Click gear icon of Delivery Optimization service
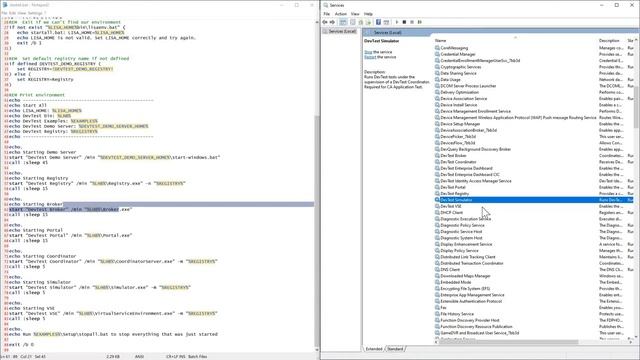The height and width of the screenshot is (360, 640). coord(437,92)
